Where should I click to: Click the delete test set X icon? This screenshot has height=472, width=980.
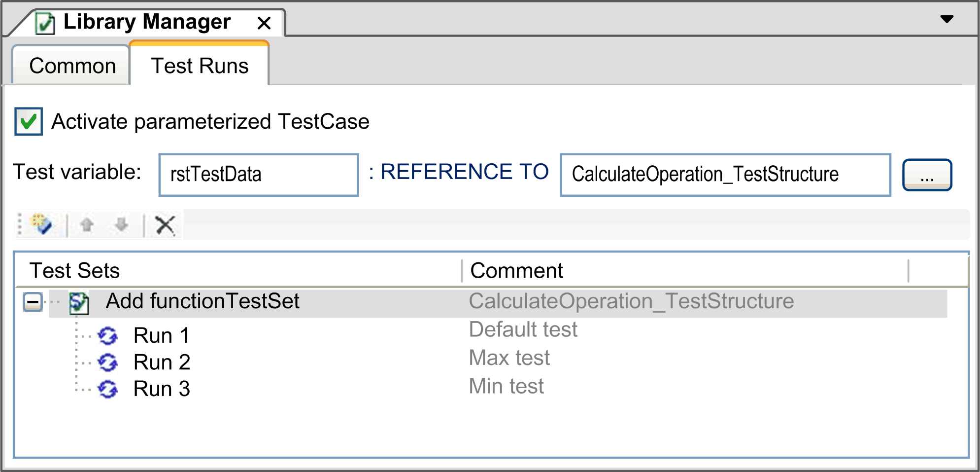tap(165, 224)
